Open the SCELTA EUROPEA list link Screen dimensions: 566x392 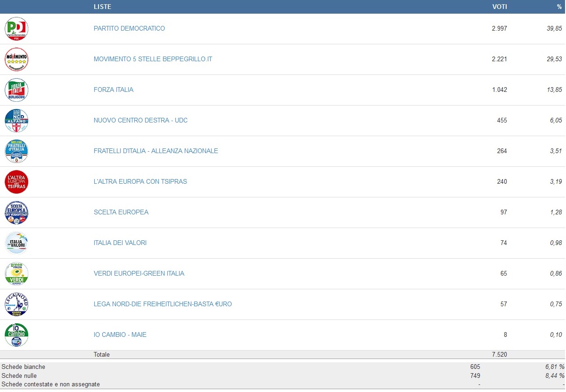tap(121, 212)
